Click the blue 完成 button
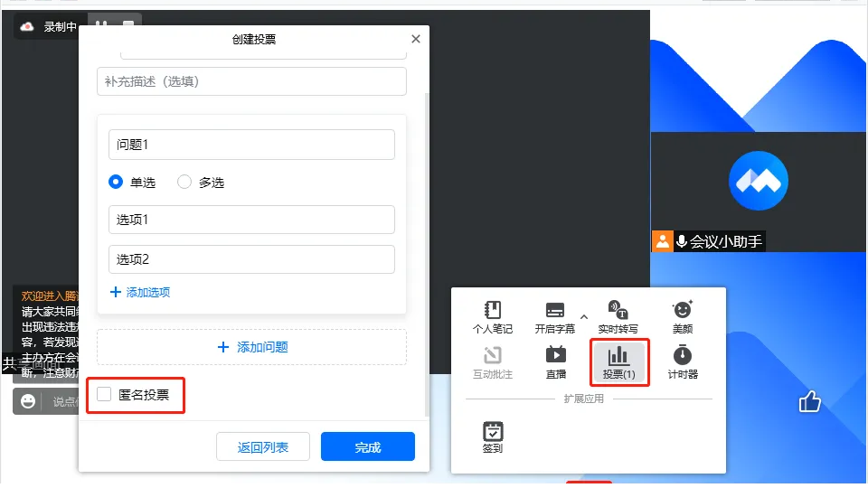868x488 pixels. (367, 447)
